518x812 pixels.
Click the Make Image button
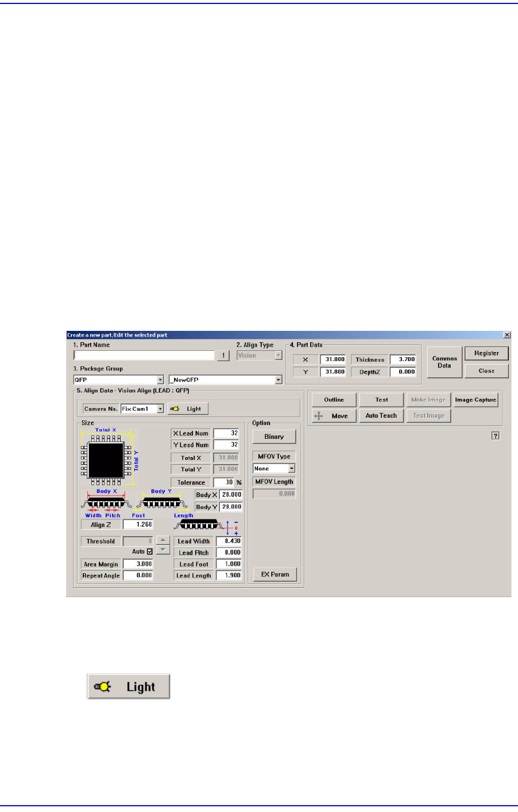[x=429, y=400]
